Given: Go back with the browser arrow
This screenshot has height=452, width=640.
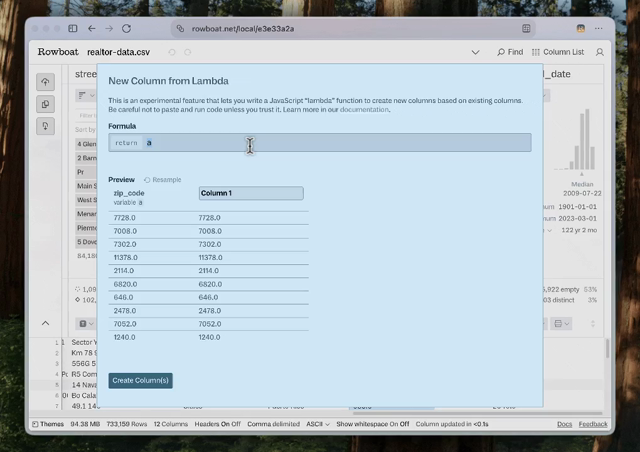Looking at the screenshot, I should [91, 28].
